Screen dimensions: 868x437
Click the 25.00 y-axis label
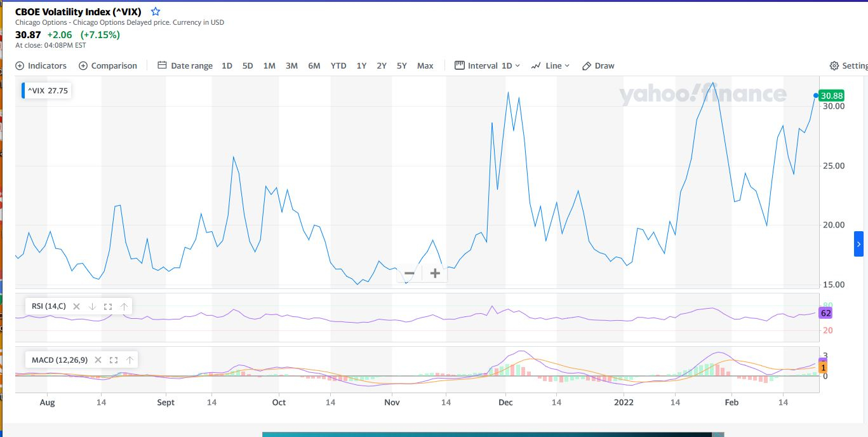click(834, 166)
